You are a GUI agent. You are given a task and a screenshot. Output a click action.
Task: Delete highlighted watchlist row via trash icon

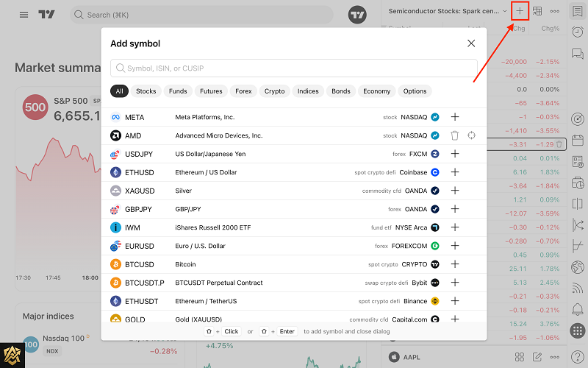coord(559,144)
